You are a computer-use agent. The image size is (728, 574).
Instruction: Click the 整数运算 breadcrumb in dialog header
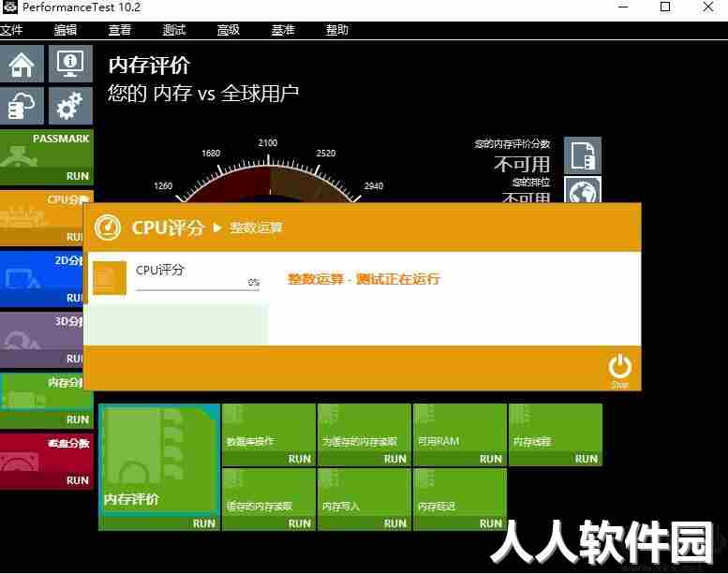(257, 228)
